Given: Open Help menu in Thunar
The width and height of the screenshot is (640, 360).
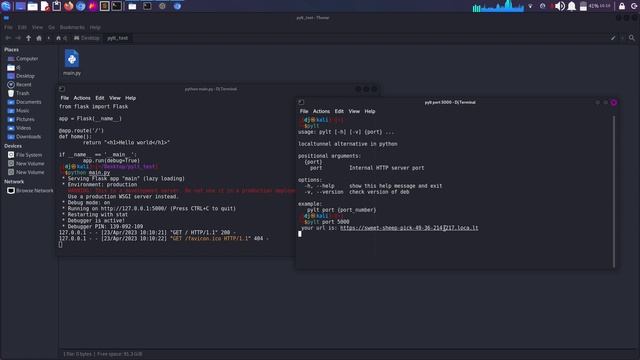Looking at the screenshot, I should (x=95, y=27).
